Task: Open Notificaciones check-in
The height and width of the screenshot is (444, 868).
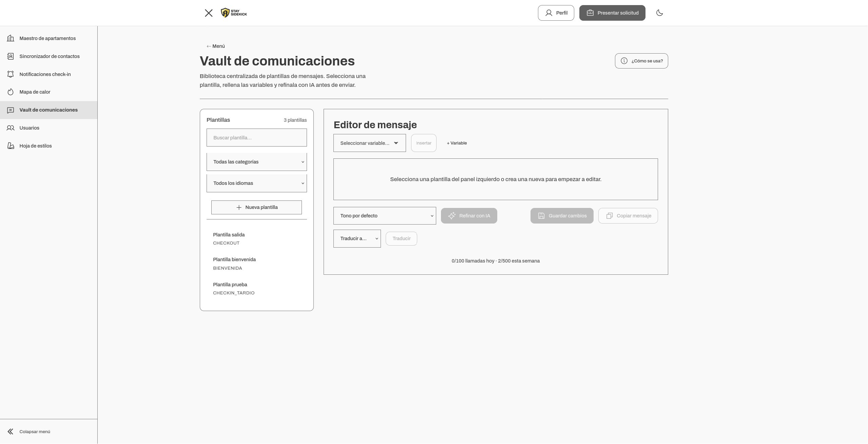Action: 49,74
